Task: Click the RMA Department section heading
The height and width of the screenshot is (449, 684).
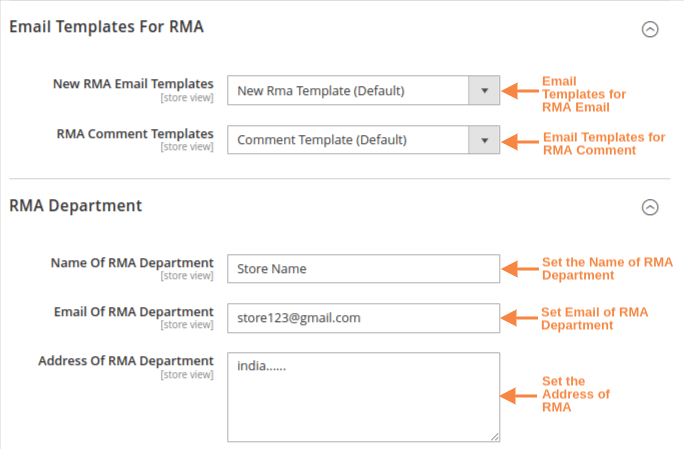Action: coord(76,206)
